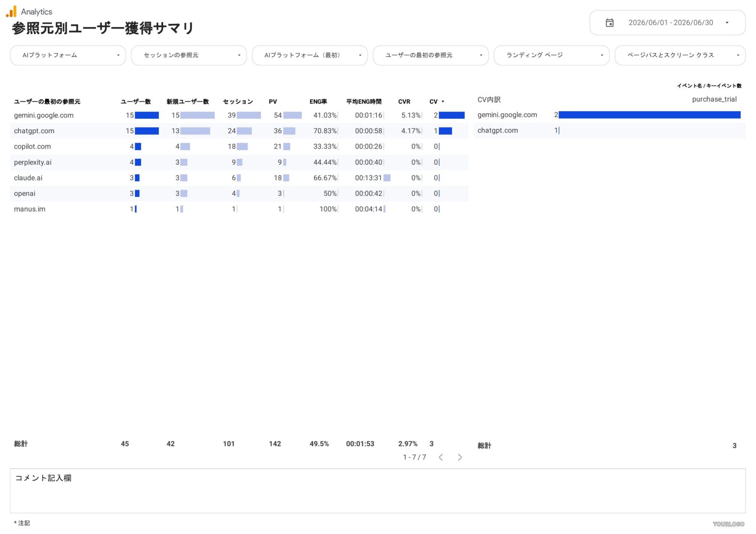
Task: Click the gemini.google.com CV bar
Action: 452,115
